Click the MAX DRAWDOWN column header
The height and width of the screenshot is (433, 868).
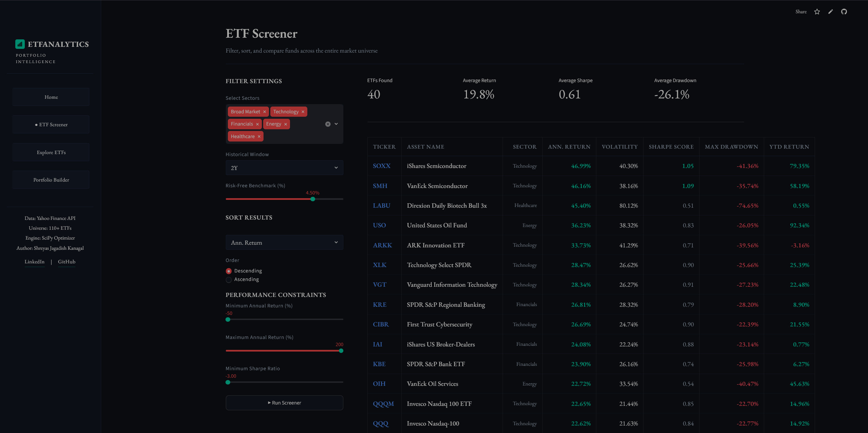click(731, 147)
